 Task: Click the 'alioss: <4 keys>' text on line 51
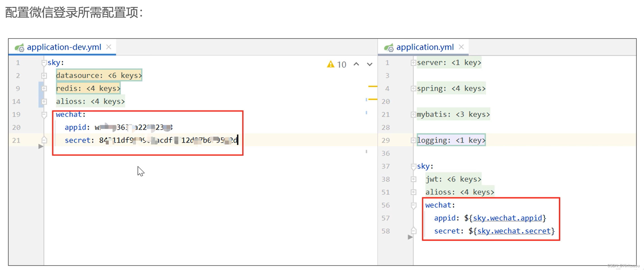pyautogui.click(x=460, y=192)
